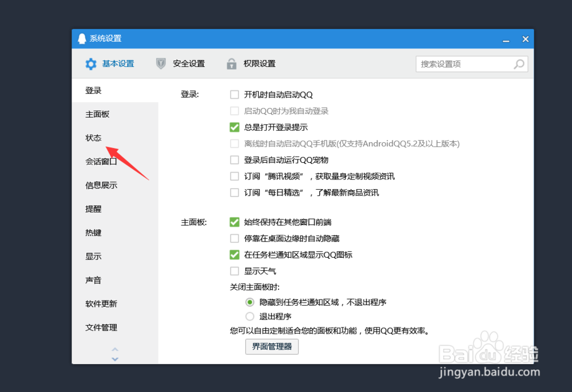Enable the 显示天气 option
572x392 pixels.
point(234,271)
